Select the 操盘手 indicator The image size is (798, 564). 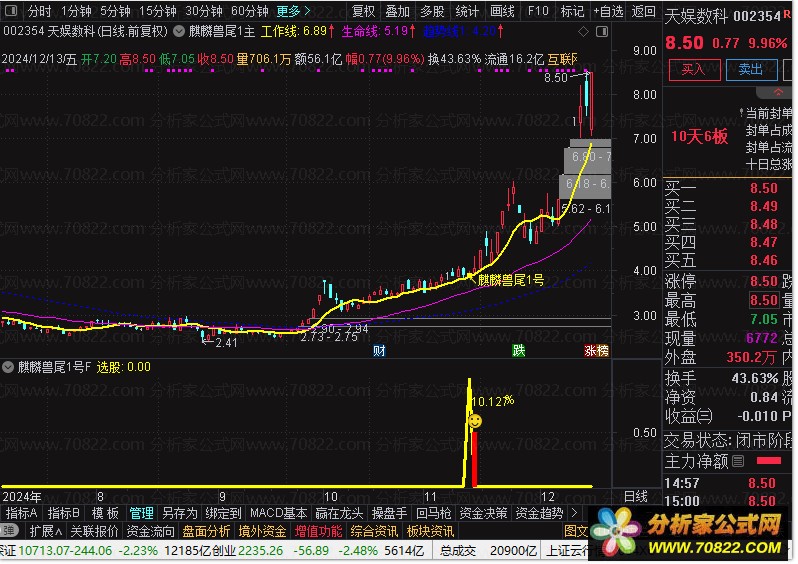click(389, 513)
